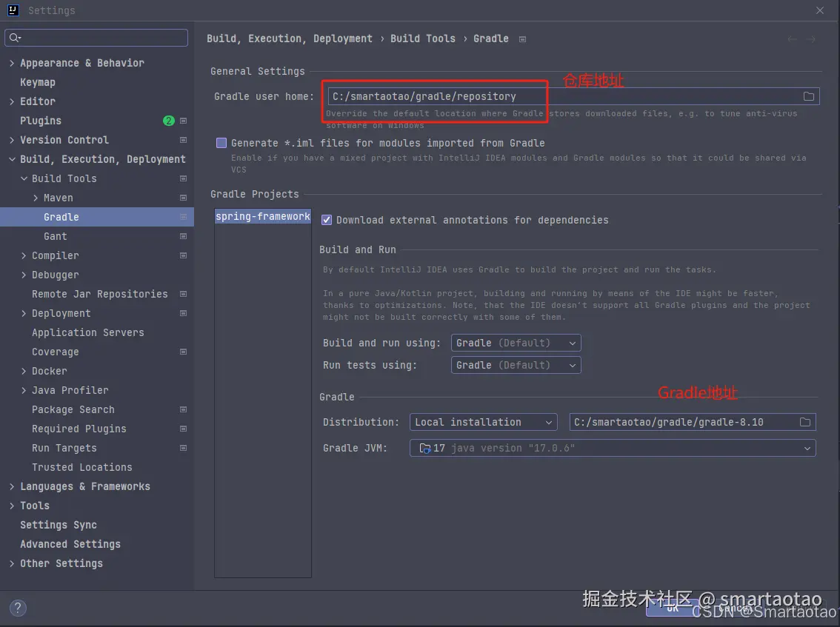
Task: Expand the Java Profiler node
Action: pos(24,391)
